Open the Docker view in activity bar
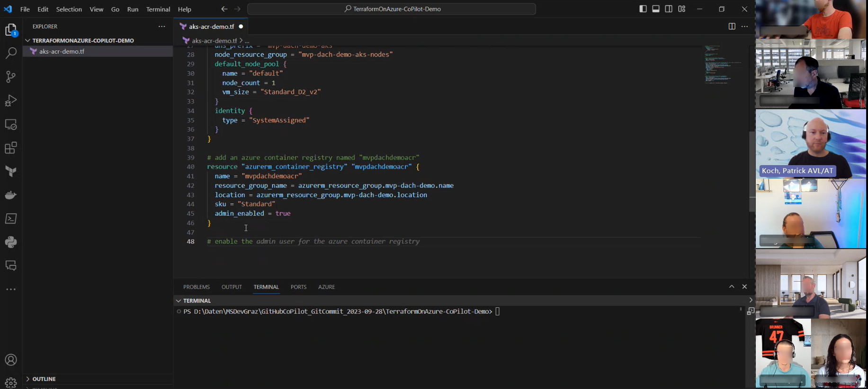Screen dimensions: 868x389 (11, 195)
